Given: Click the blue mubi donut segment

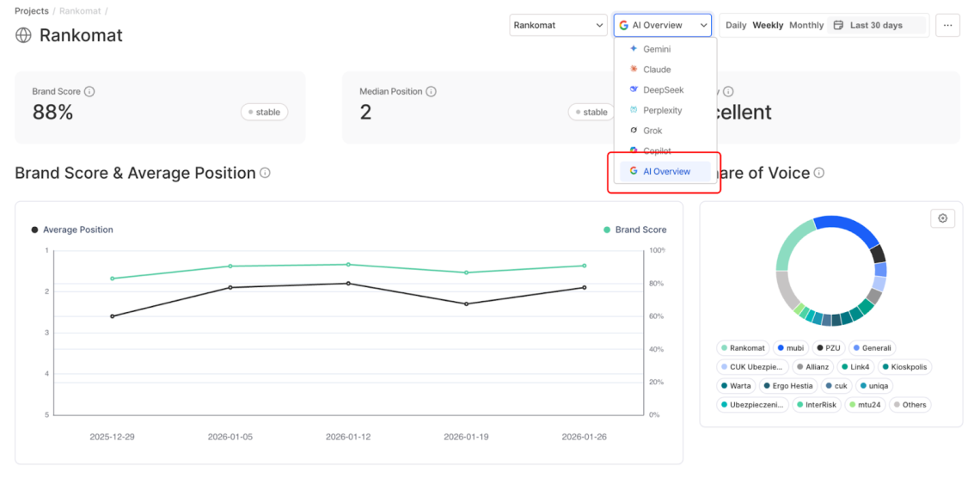Looking at the screenshot, I should (848, 227).
